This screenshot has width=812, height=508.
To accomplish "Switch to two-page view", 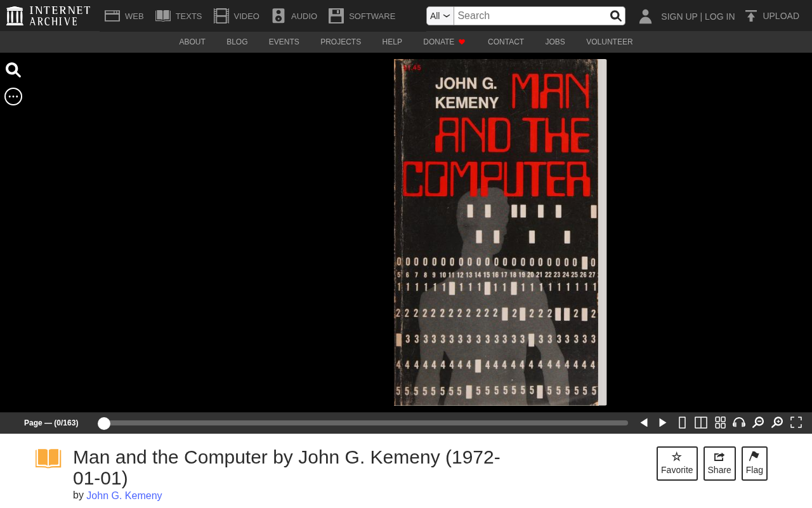I will (x=701, y=423).
